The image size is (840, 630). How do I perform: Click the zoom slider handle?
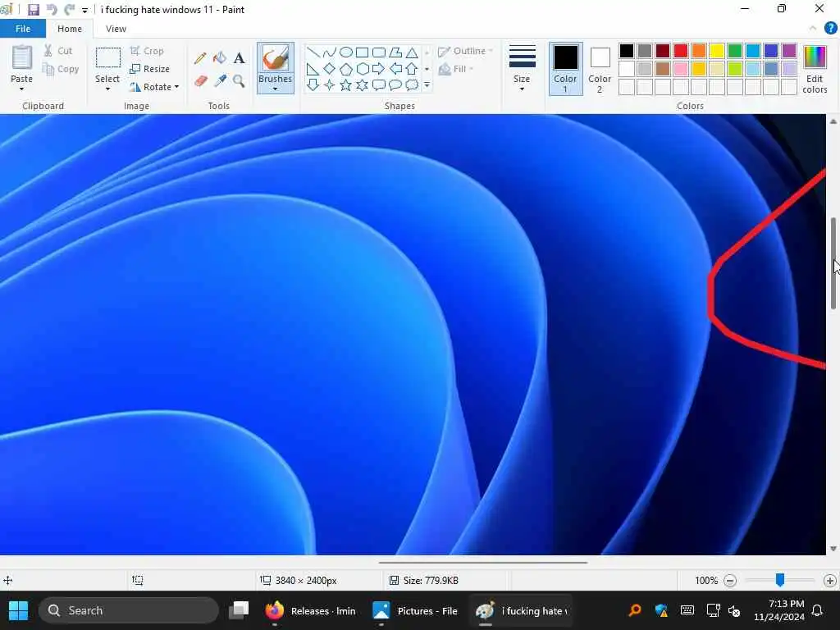(x=780, y=580)
